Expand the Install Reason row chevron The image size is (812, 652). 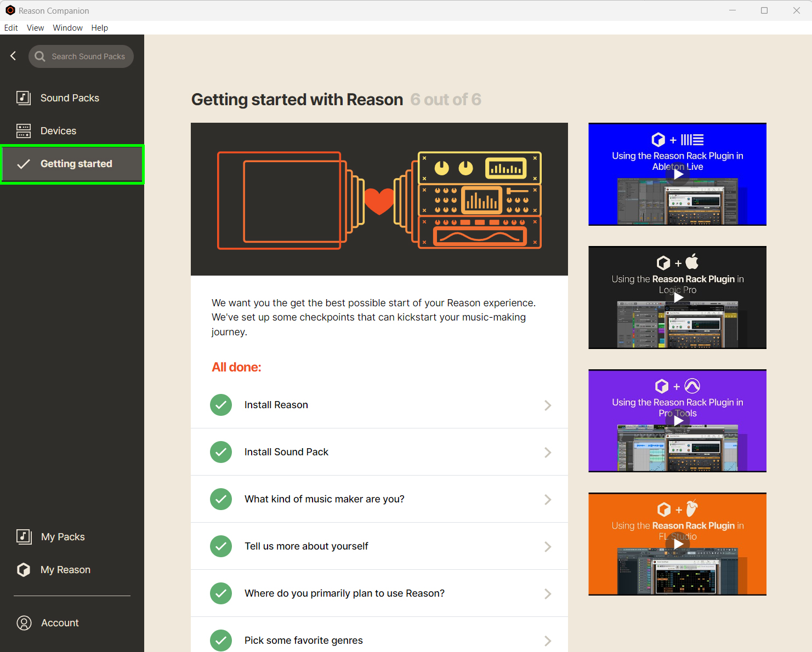point(548,405)
